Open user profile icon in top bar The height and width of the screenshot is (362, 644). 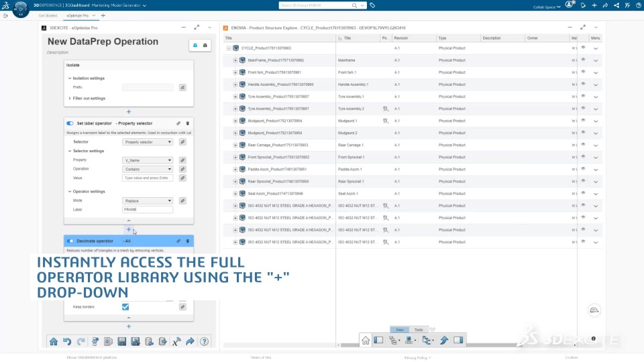tap(570, 5)
